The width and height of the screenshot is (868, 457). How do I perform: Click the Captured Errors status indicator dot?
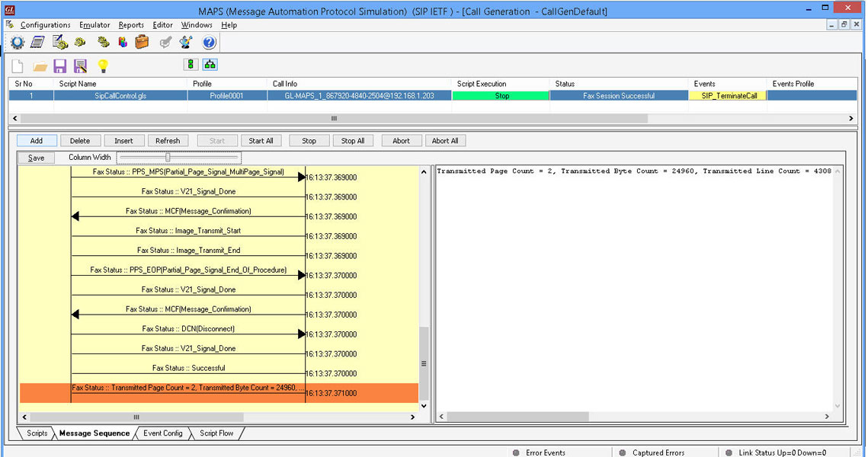[622, 452]
